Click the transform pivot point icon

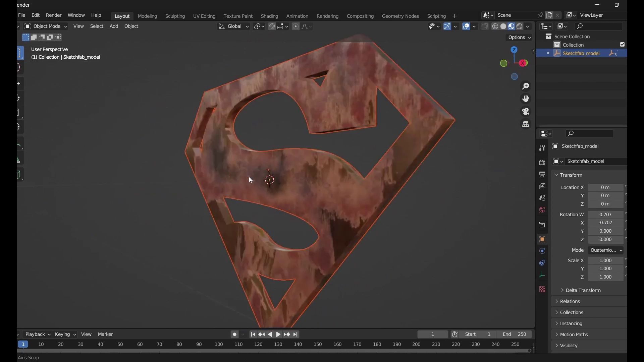pyautogui.click(x=259, y=26)
